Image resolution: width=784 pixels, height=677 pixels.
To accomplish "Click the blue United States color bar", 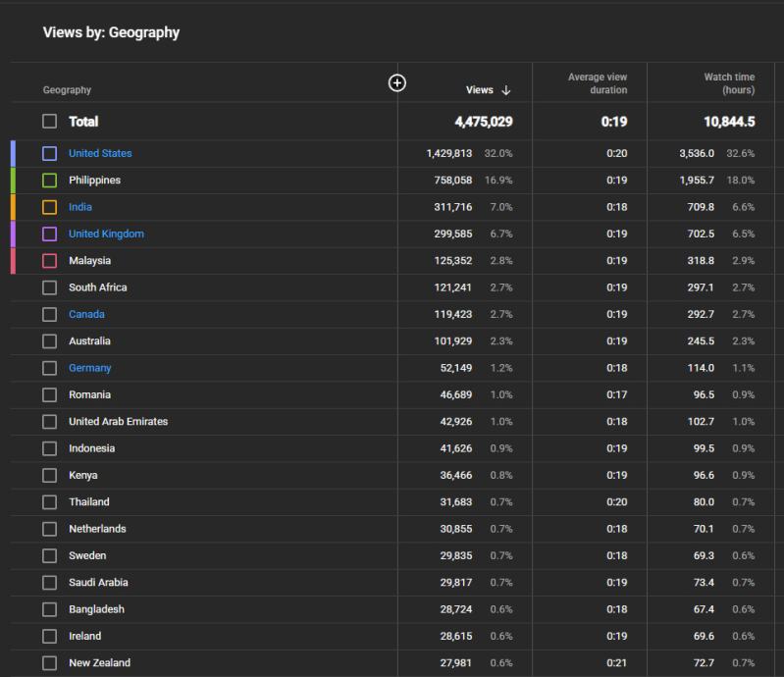I will pos(13,153).
